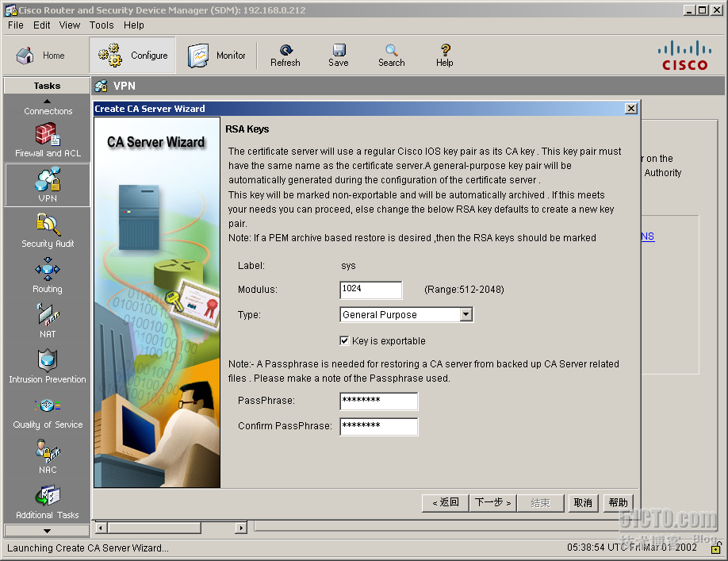Click 'Launching Create CA Server Wizard...' status text
Image resolution: width=728 pixels, height=561 pixels.
[88, 548]
